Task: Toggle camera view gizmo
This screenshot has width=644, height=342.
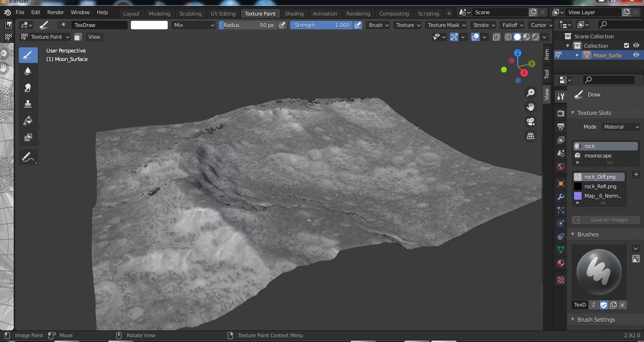Action: point(531,122)
